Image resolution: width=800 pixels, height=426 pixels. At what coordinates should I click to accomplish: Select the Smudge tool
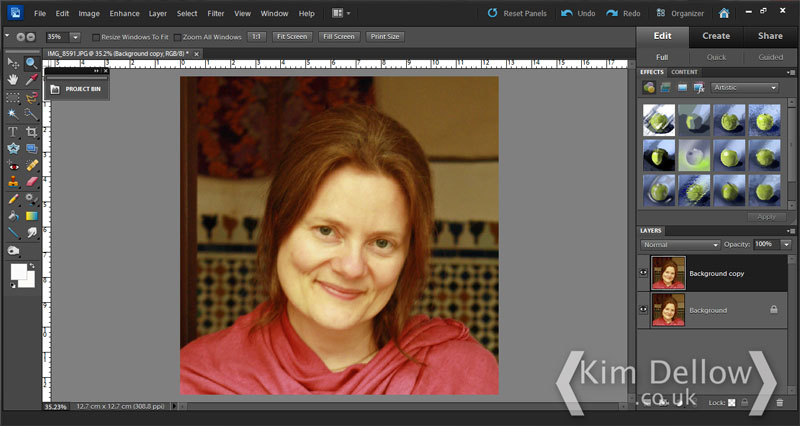click(31, 233)
